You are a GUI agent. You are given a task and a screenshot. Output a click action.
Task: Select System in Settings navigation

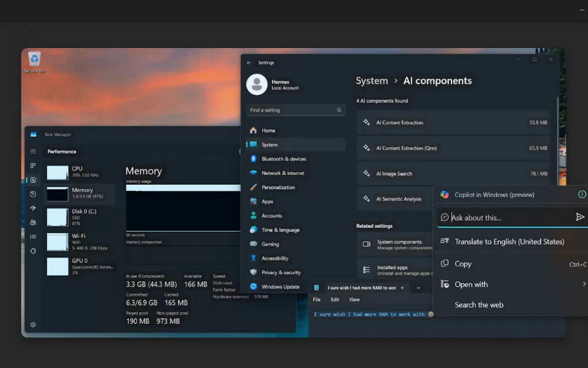coord(296,145)
